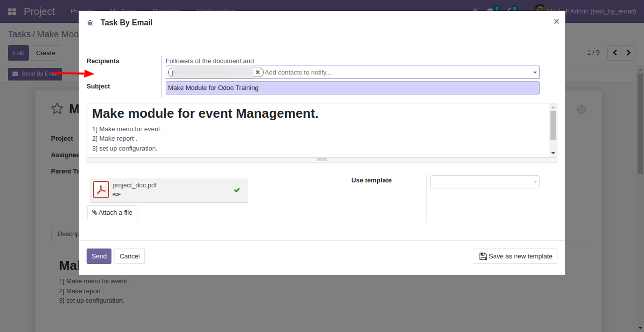
Task: Click body editor scroll up arrow
Action: (553, 107)
